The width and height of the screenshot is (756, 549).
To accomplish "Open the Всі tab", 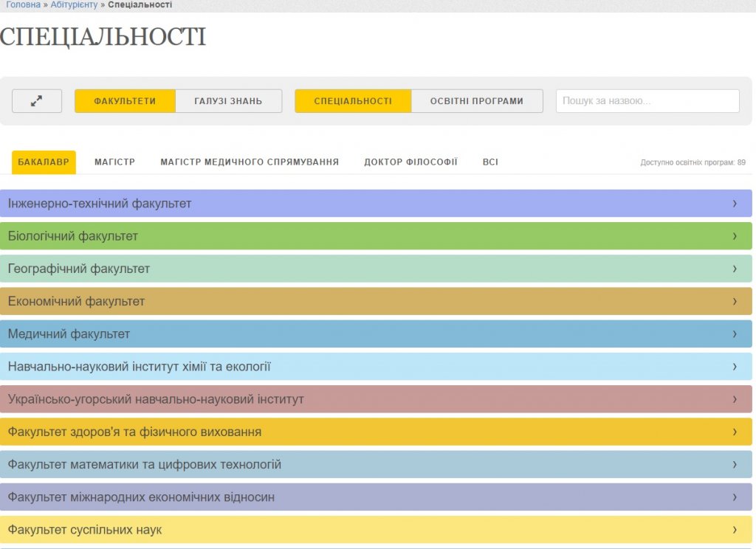I will point(490,162).
